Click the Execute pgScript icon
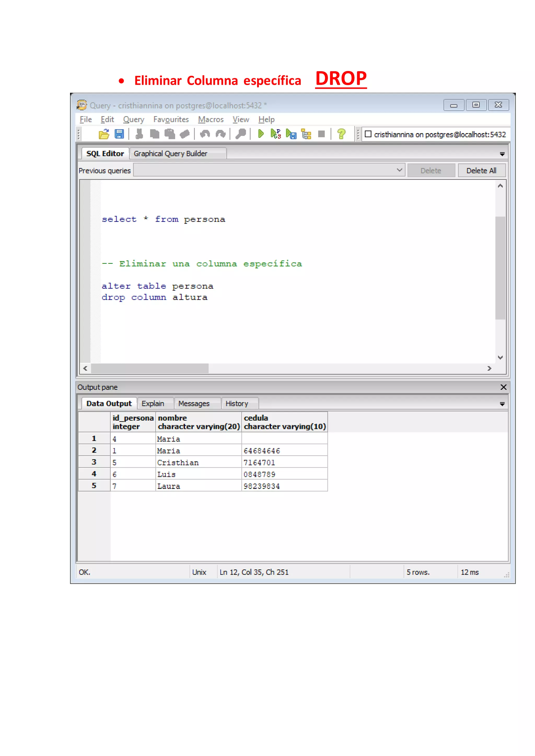The image size is (535, 756). coord(276,134)
